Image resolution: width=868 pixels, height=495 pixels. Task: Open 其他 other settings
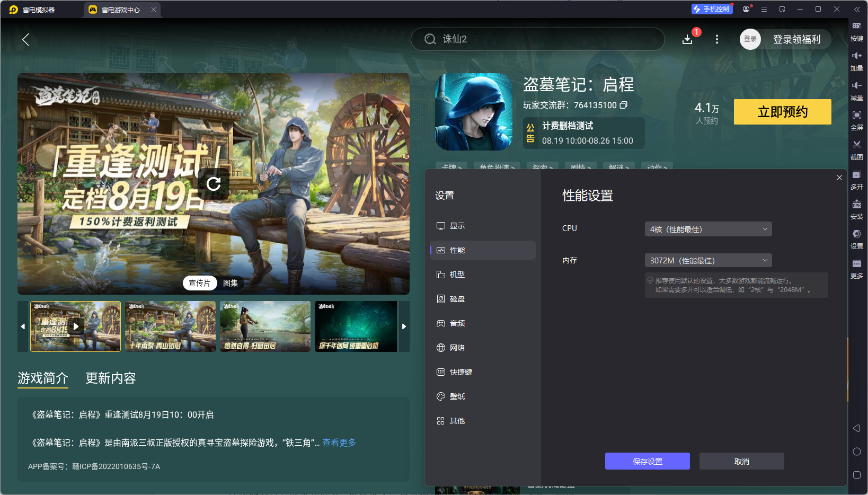point(483,421)
